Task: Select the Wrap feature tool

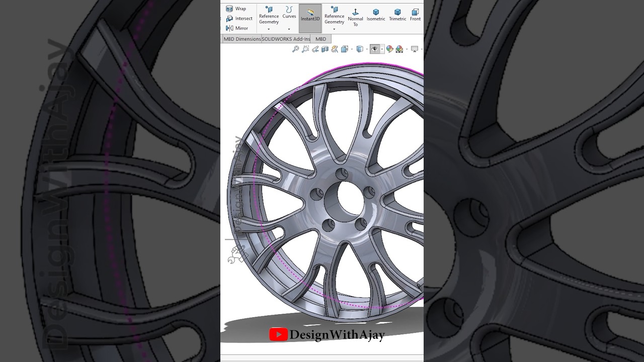Action: coord(236,9)
